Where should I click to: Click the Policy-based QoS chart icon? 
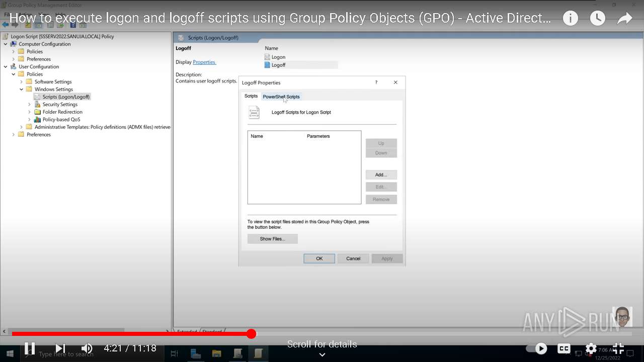click(x=38, y=119)
